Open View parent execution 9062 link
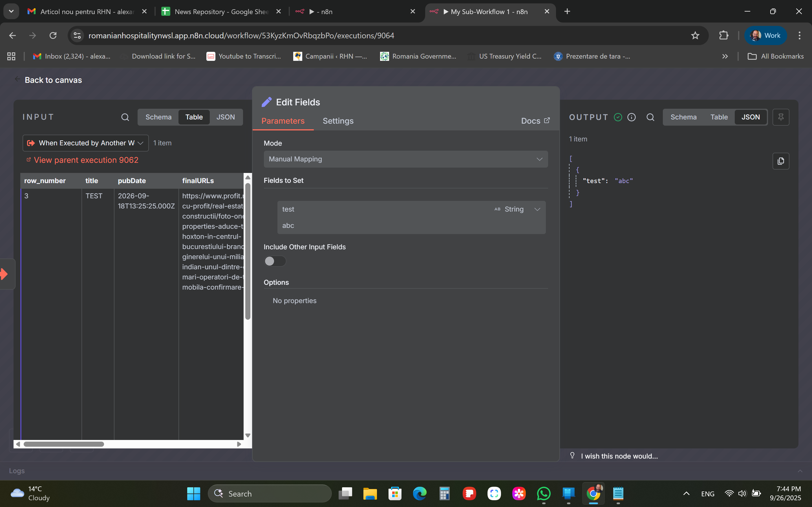 86,160
